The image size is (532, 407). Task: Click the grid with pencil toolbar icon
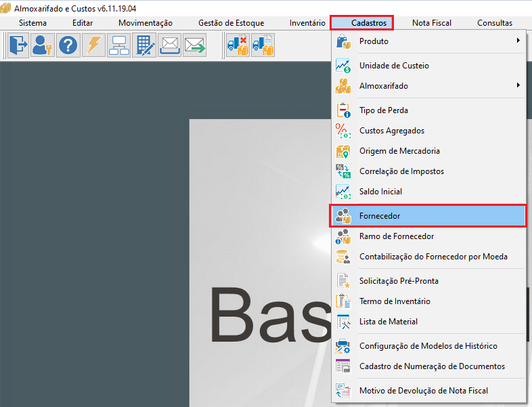pos(144,45)
